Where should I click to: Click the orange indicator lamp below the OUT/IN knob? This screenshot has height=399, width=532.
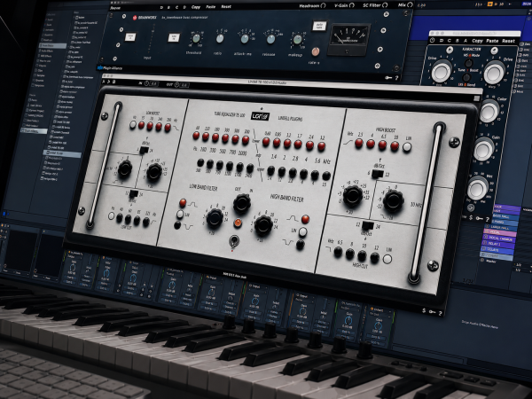pyautogui.click(x=238, y=223)
